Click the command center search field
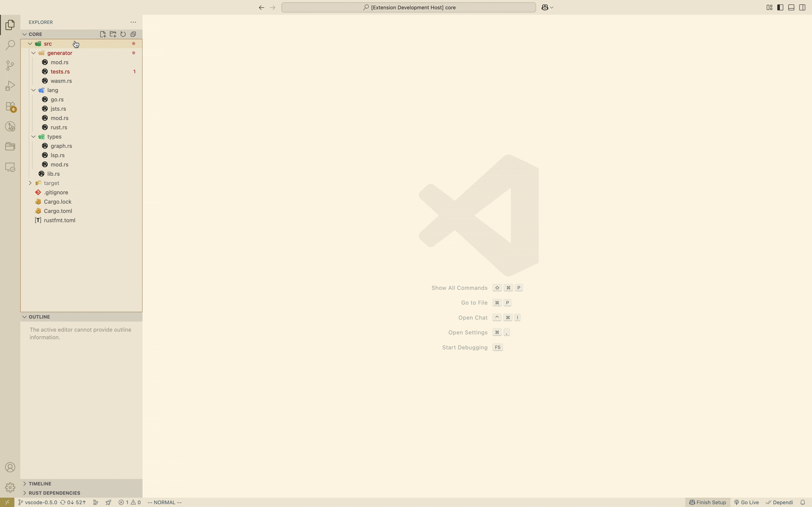The width and height of the screenshot is (812, 507). click(x=408, y=7)
